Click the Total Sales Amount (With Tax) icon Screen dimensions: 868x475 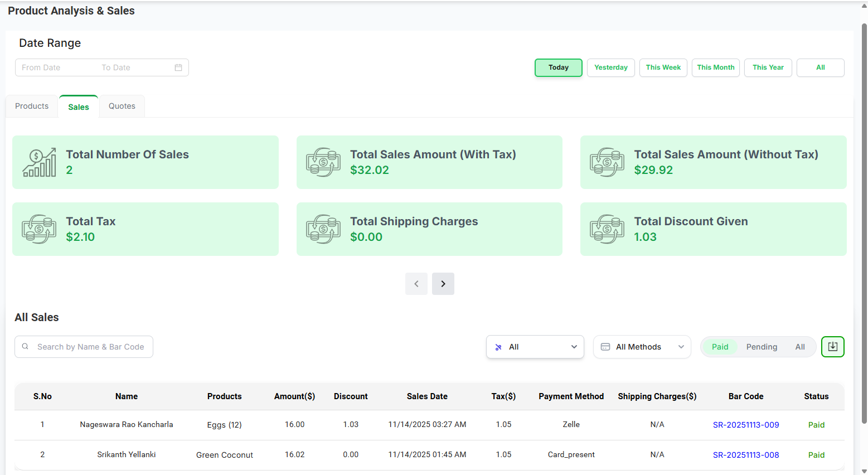click(x=323, y=162)
